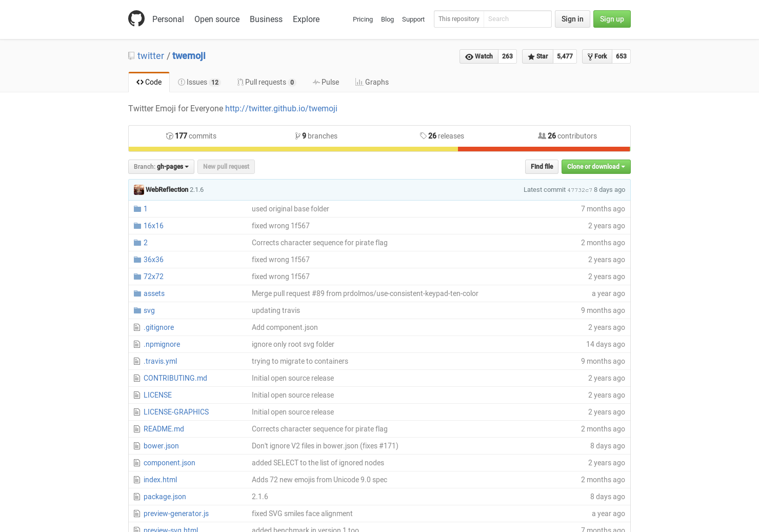Open the twitter.github.io/twemoji link
The image size is (759, 532).
point(281,109)
